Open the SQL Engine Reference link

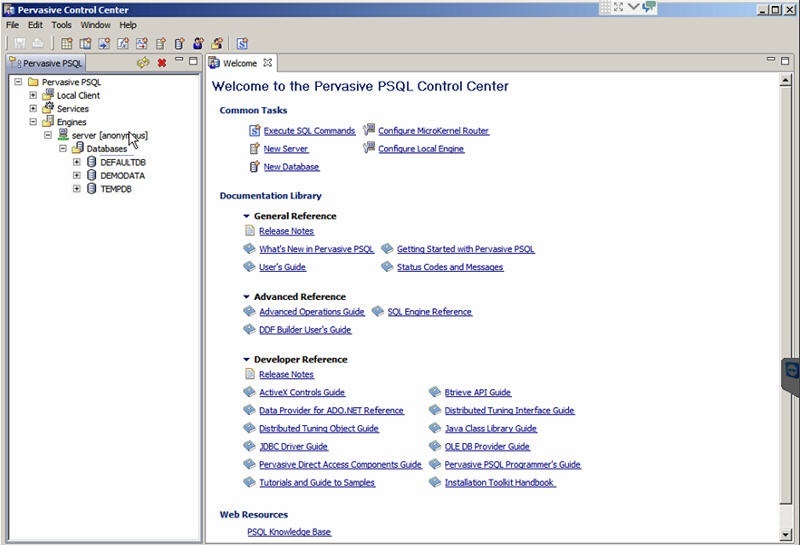[430, 312]
